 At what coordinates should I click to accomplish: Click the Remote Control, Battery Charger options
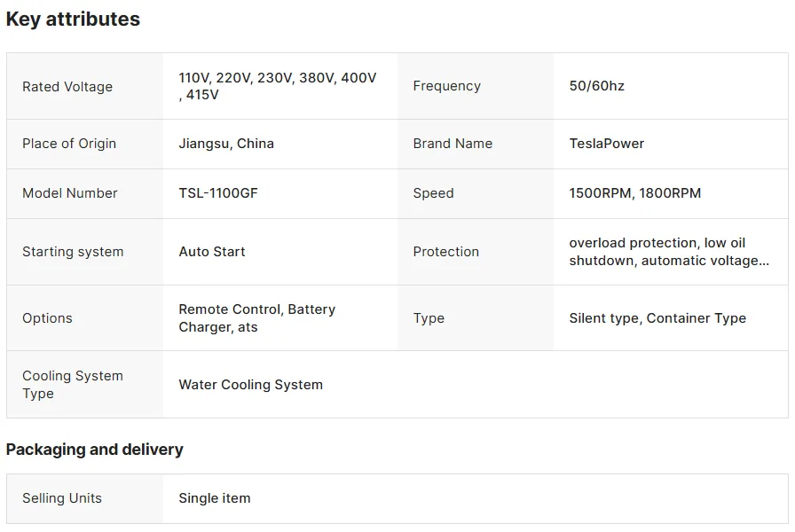[257, 318]
